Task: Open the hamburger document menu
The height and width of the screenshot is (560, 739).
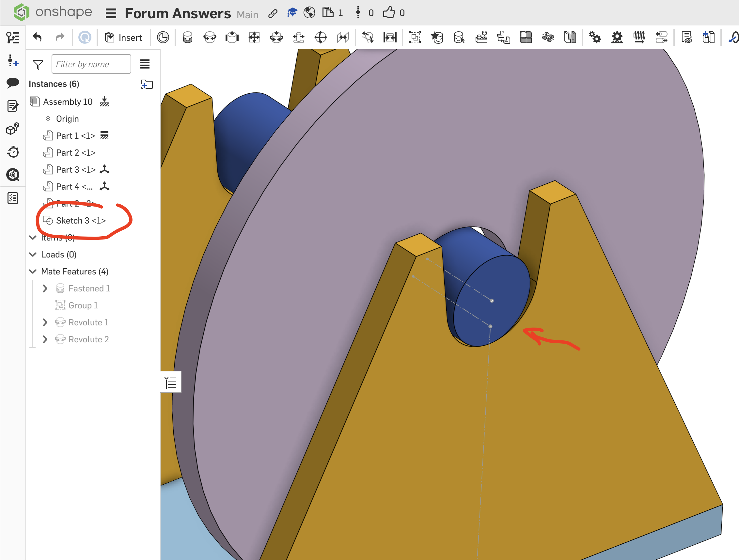Action: tap(111, 13)
